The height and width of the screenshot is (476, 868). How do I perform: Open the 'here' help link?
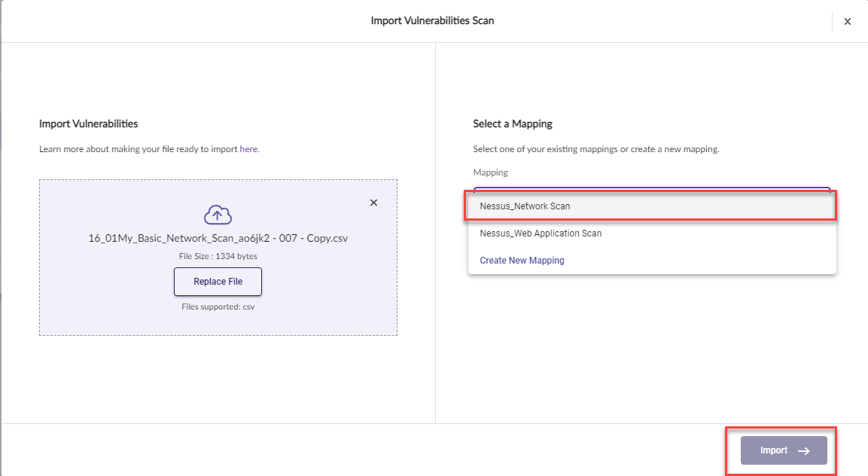tap(248, 149)
